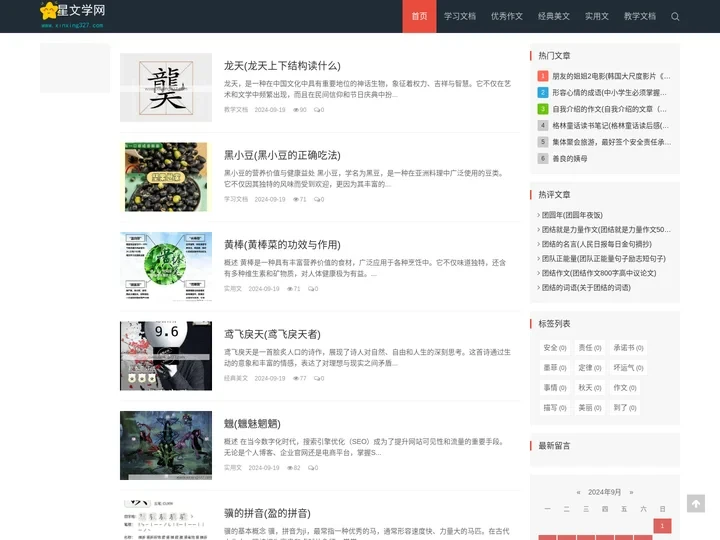Open article 黑小豆(黑小豆的正确吃法)
This screenshot has width=720, height=540.
pos(282,156)
